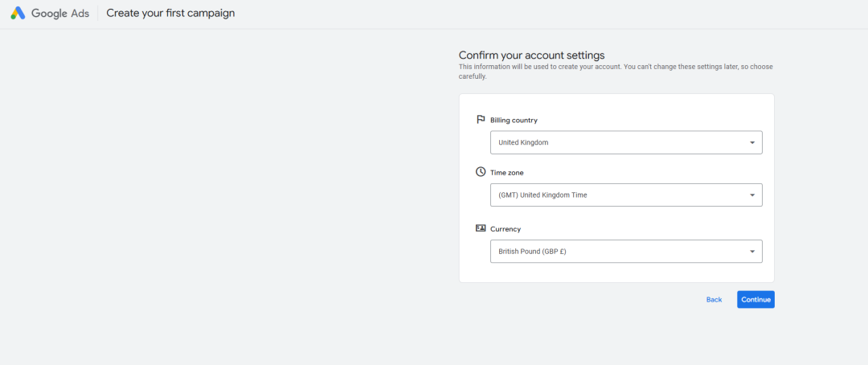Click the Time zone label

(x=507, y=173)
